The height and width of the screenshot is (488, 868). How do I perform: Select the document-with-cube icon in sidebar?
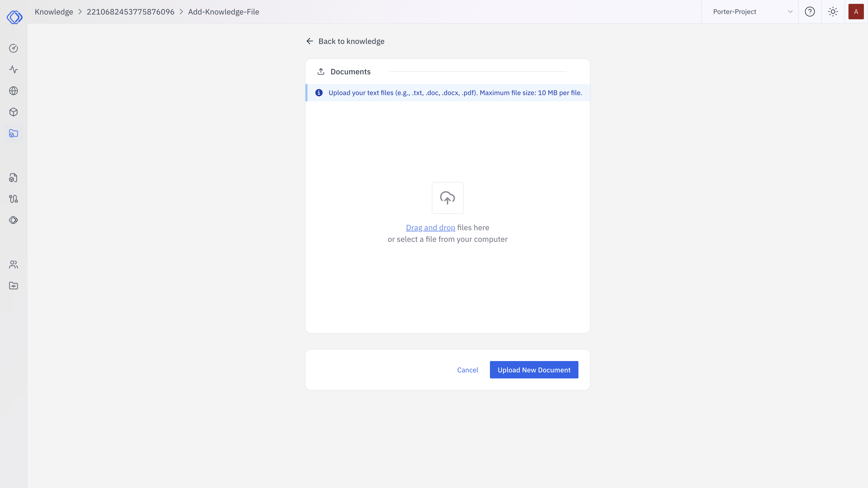point(14,178)
